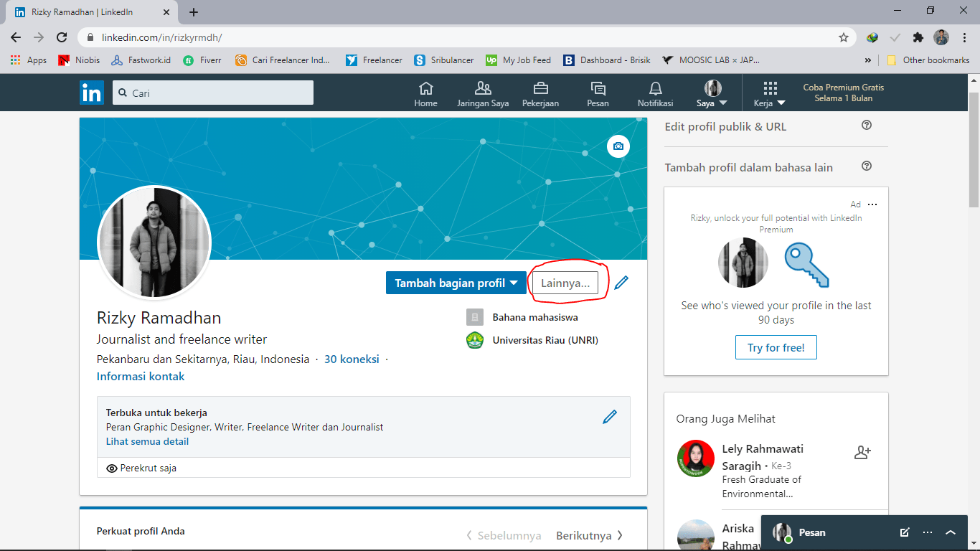Open the Fiverr bookmark
The image size is (980, 551).
point(202,60)
